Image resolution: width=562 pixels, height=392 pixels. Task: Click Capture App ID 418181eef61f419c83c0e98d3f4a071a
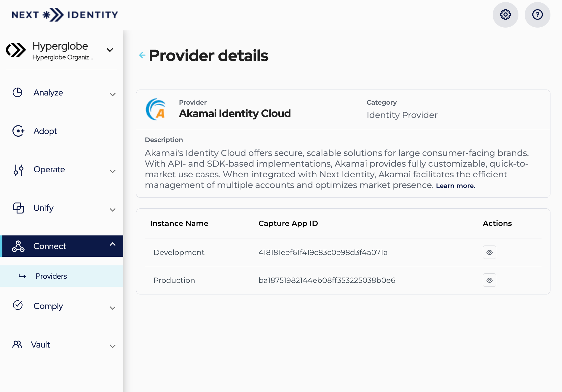[323, 252]
